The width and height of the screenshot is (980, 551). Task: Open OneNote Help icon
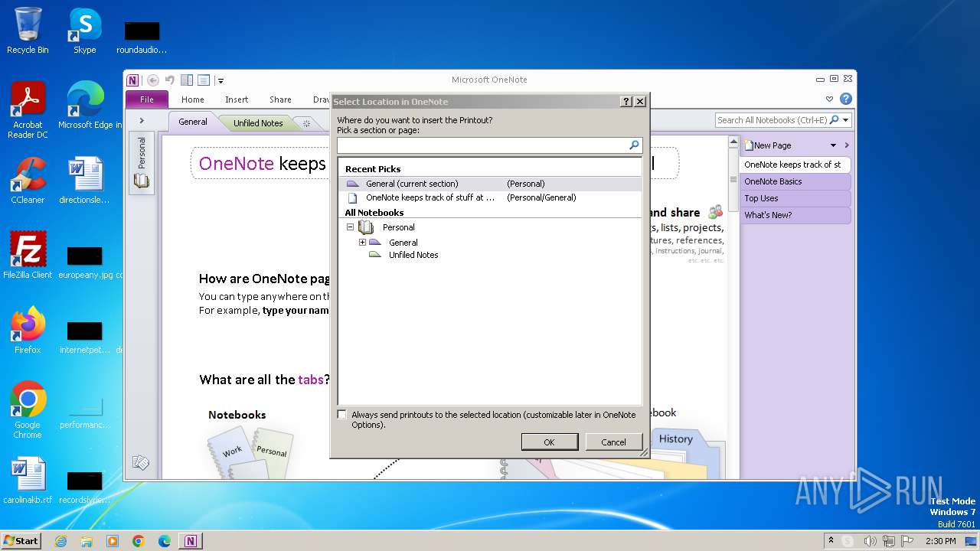845,99
